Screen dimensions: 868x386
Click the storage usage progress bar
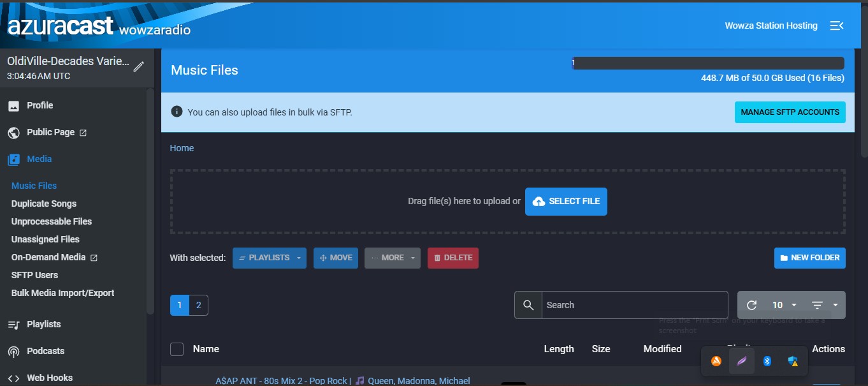(707, 63)
